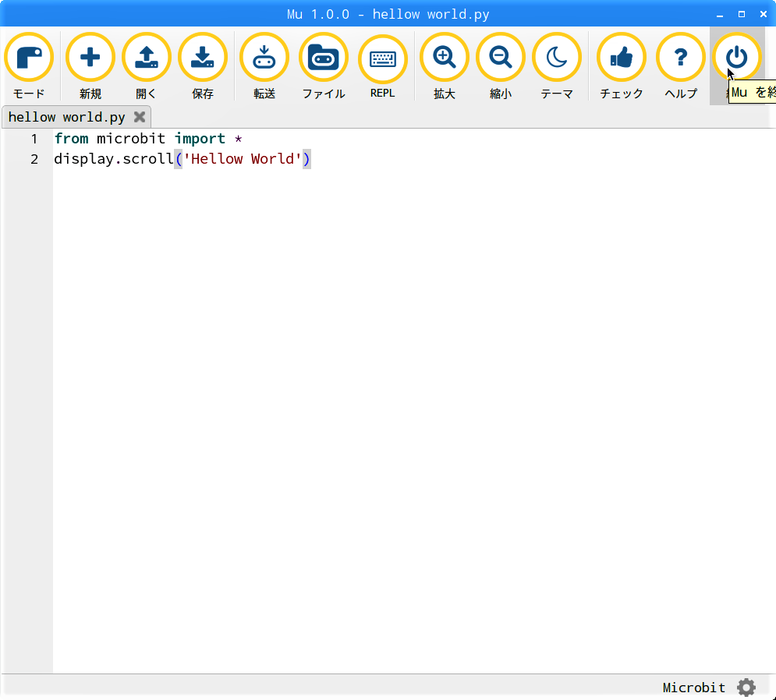Select the hellow world.py tab
Image resolution: width=776 pixels, height=700 pixels.
coord(67,118)
